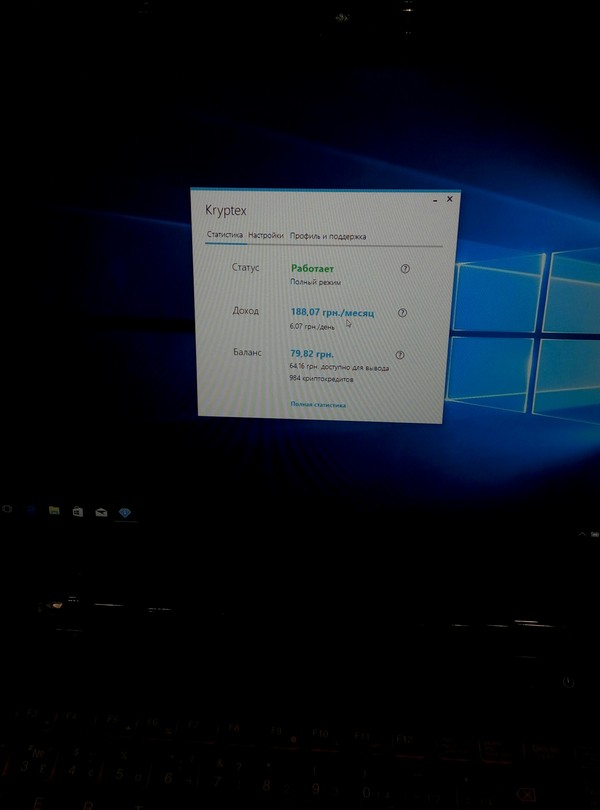This screenshot has width=600, height=810.
Task: Close the Kryptex window
Action: pos(449,199)
